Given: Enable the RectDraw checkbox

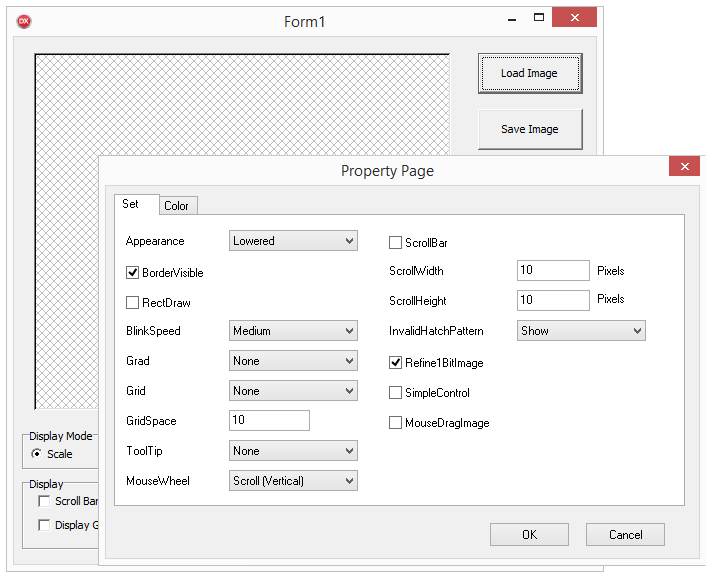Looking at the screenshot, I should pos(133,302).
